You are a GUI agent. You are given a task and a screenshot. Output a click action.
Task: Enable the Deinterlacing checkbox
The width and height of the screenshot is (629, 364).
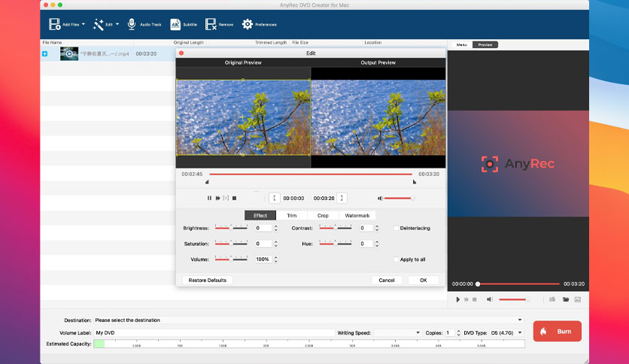[x=397, y=228]
